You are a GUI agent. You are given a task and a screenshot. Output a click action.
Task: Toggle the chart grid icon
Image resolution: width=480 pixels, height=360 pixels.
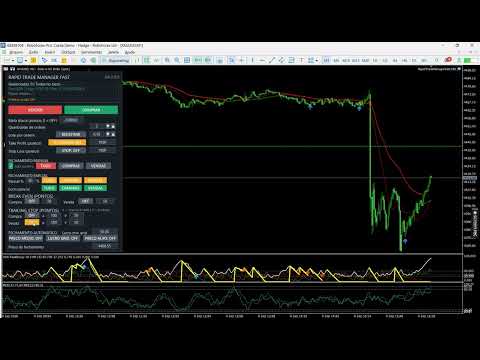[x=187, y=60]
